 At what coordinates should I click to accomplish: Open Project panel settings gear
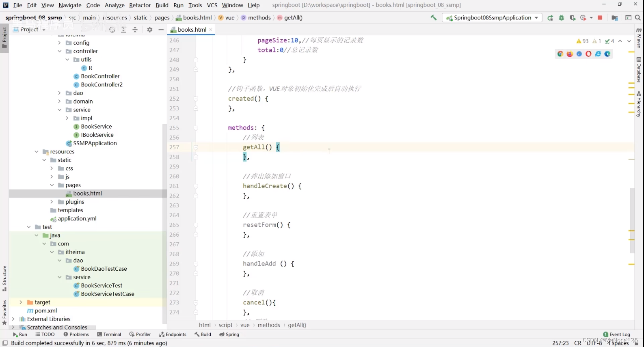pyautogui.click(x=150, y=30)
